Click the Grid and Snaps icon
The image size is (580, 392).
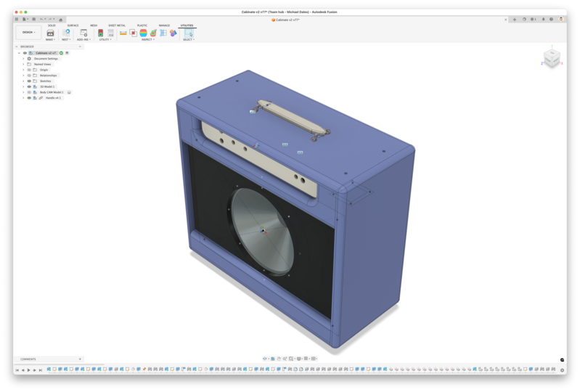[306, 359]
